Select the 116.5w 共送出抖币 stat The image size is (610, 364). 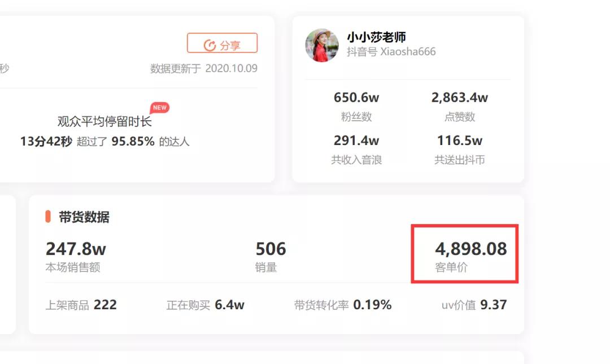coord(459,150)
